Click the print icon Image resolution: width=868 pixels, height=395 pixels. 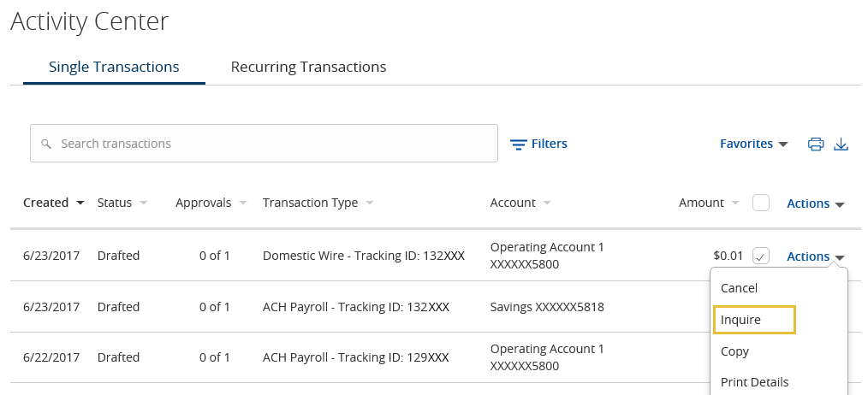tap(816, 144)
